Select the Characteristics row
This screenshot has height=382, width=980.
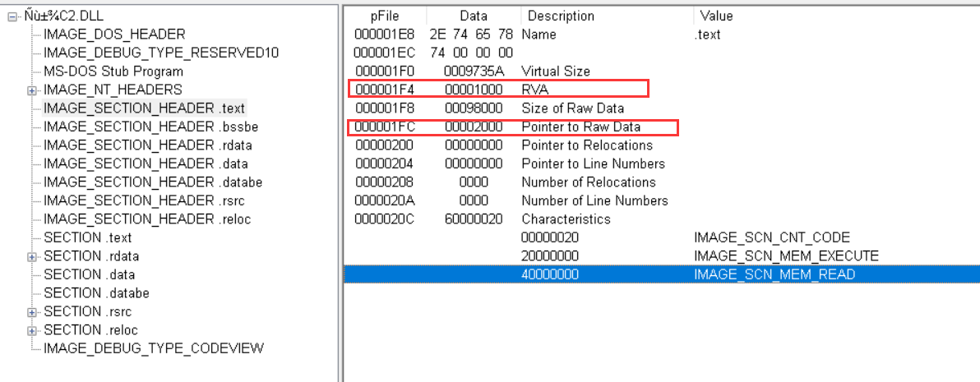[566, 219]
